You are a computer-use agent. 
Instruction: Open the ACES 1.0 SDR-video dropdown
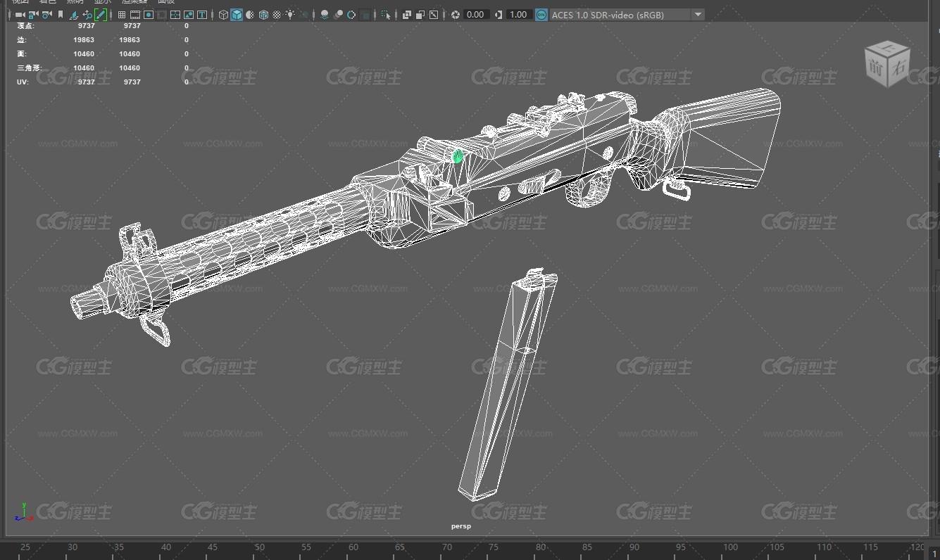pos(627,14)
